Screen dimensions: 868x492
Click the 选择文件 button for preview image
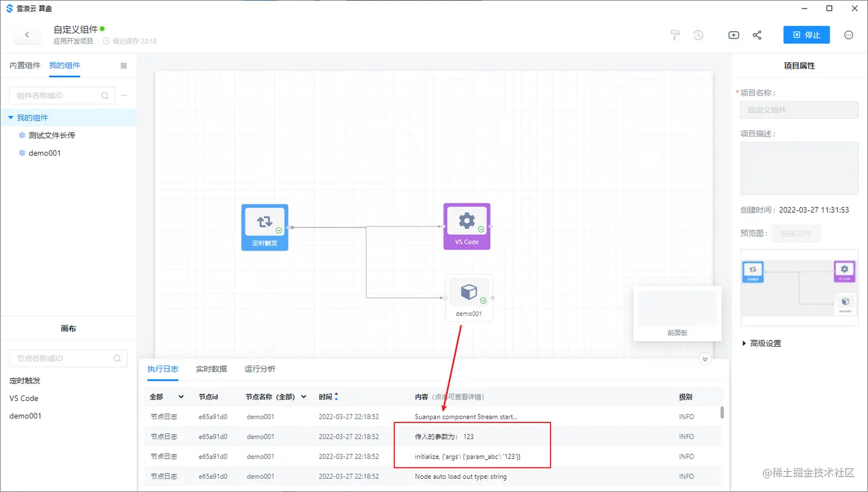tap(796, 234)
